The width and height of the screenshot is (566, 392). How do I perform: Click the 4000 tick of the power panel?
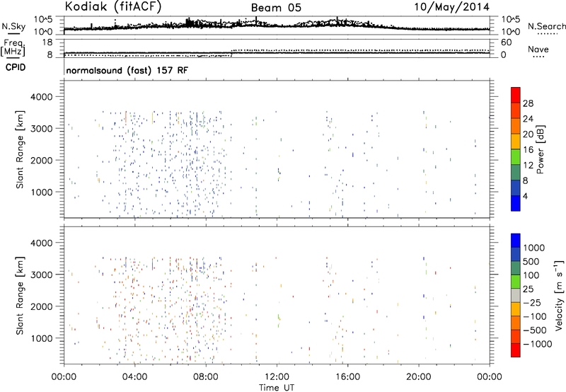tap(41, 97)
